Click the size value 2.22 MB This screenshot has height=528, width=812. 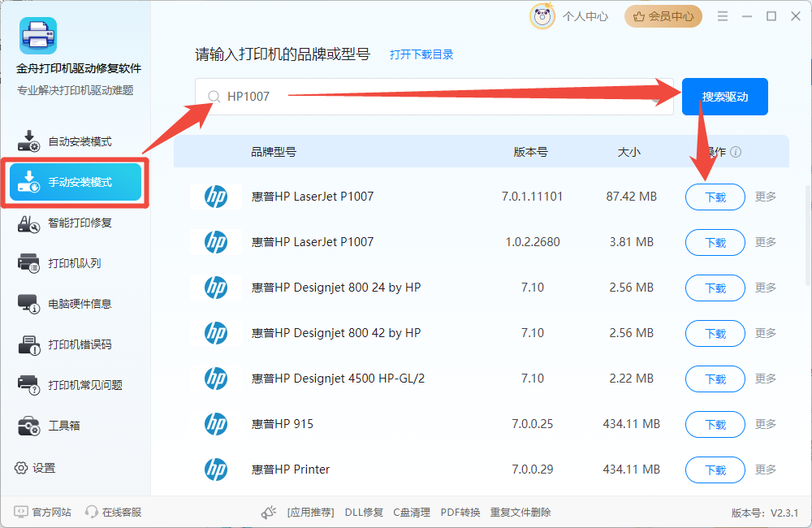pyautogui.click(x=631, y=379)
